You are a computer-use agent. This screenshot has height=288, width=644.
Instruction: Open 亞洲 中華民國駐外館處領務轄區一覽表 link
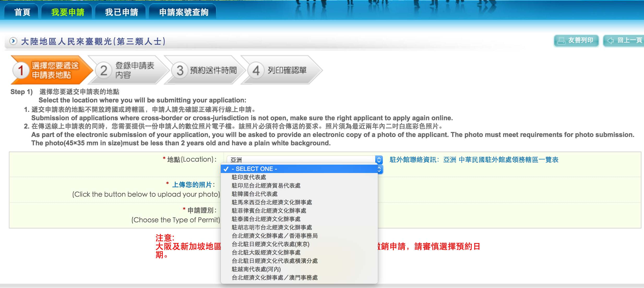[x=500, y=160]
